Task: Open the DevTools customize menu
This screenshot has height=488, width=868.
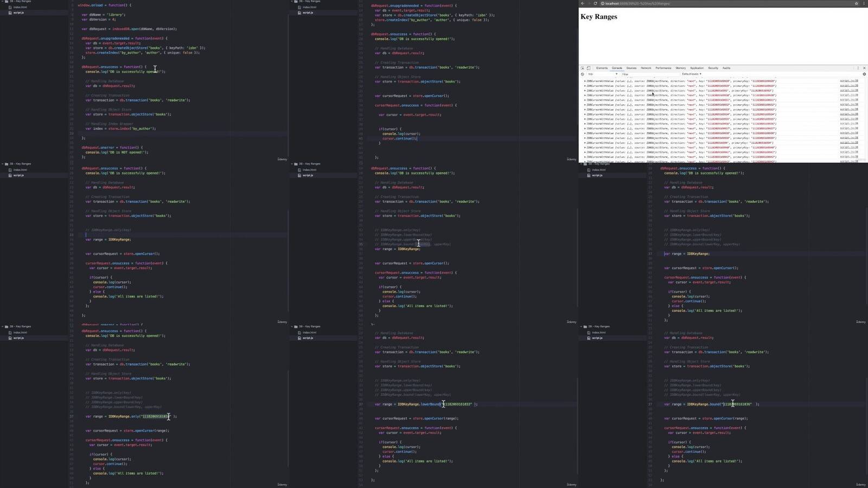Action: coord(858,68)
